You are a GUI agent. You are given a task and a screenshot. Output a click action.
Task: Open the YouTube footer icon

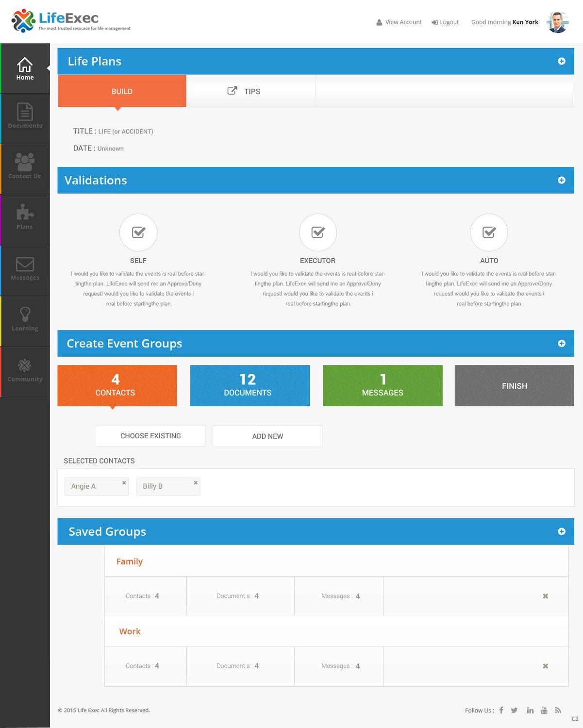point(544,710)
